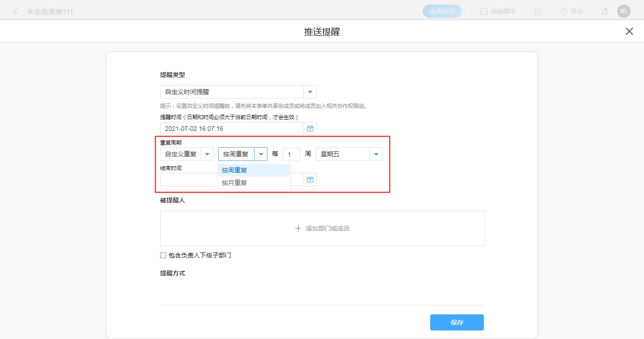
Task: Open calendar picker for 结束时间
Action: (310, 180)
